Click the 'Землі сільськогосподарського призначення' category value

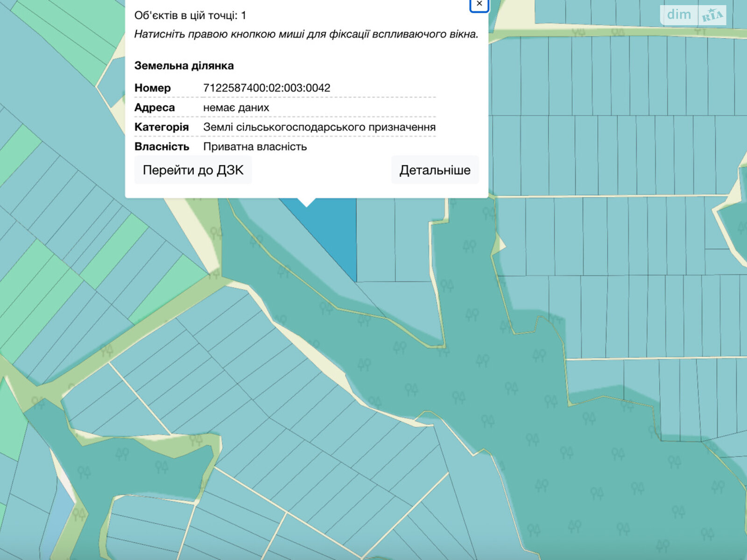[319, 127]
